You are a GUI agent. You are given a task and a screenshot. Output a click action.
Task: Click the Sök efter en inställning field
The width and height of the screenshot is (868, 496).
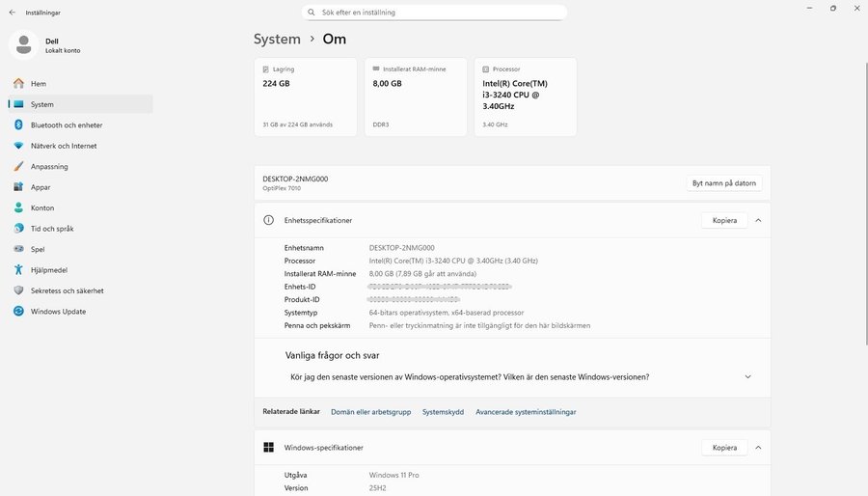pyautogui.click(x=434, y=13)
